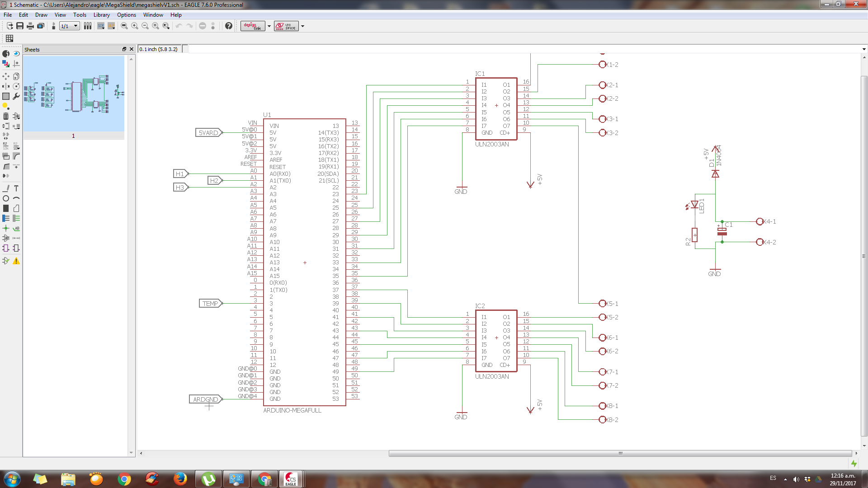Select the Rotate tool

(17, 85)
